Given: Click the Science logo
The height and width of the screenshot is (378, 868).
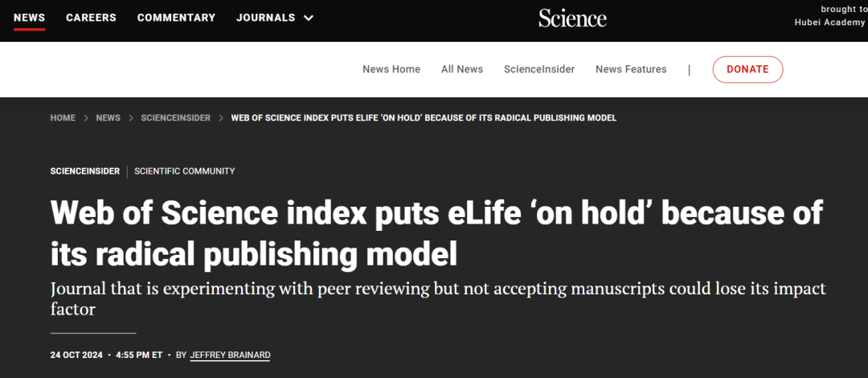Looking at the screenshot, I should click(572, 18).
